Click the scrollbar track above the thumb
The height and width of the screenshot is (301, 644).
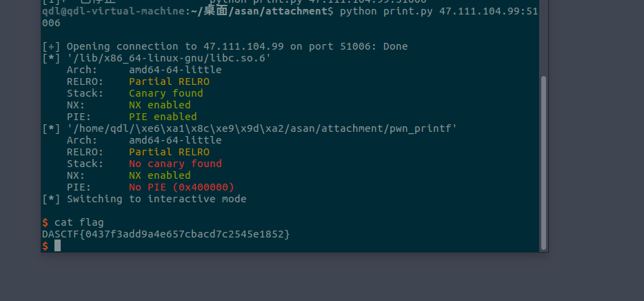tap(543, 41)
